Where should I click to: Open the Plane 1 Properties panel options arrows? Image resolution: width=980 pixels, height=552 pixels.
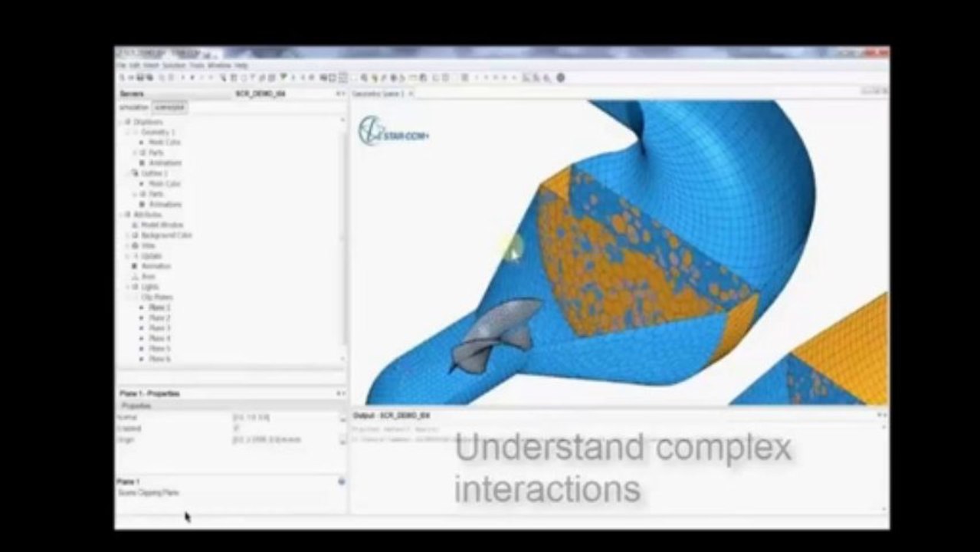(x=340, y=393)
